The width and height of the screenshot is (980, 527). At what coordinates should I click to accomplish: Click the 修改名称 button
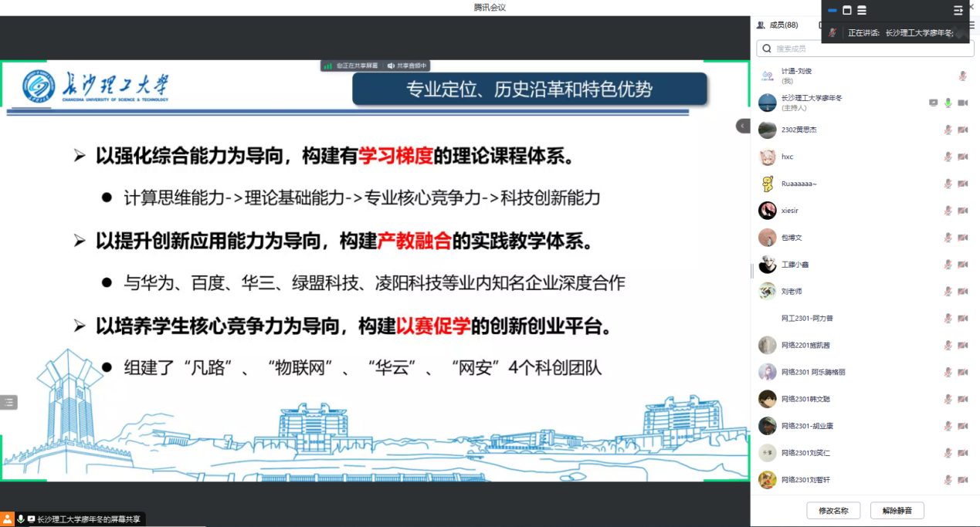tap(832, 511)
